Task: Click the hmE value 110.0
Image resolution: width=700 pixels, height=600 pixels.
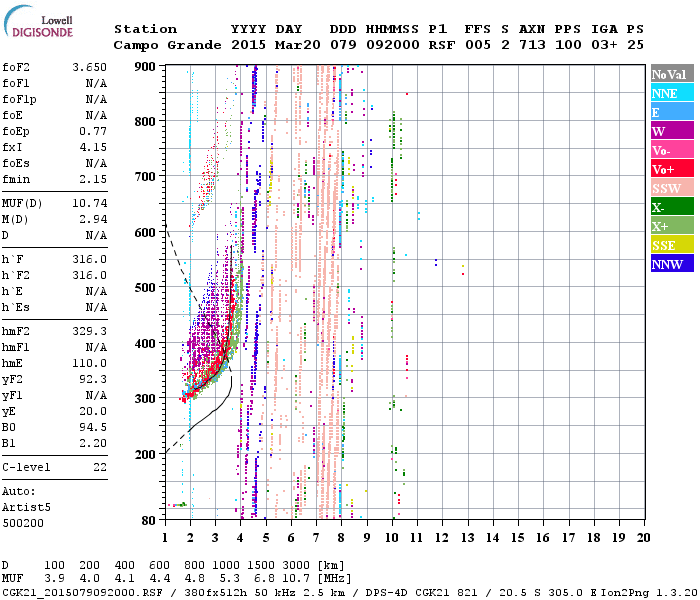Action: pyautogui.click(x=90, y=363)
